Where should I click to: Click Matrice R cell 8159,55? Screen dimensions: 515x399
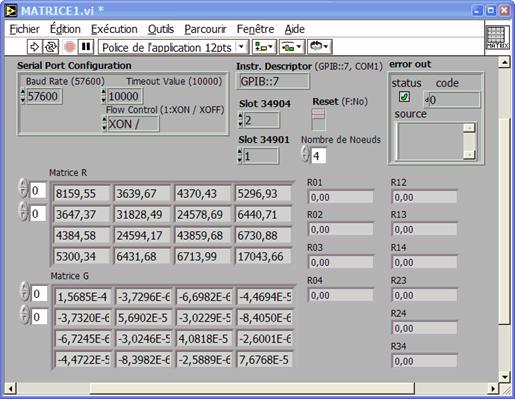(x=81, y=194)
